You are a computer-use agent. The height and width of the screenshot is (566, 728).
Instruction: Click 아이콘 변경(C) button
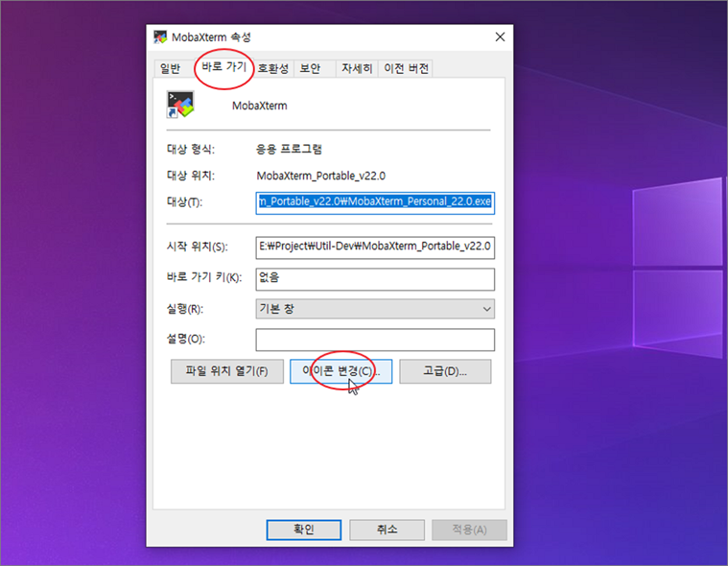(x=341, y=372)
